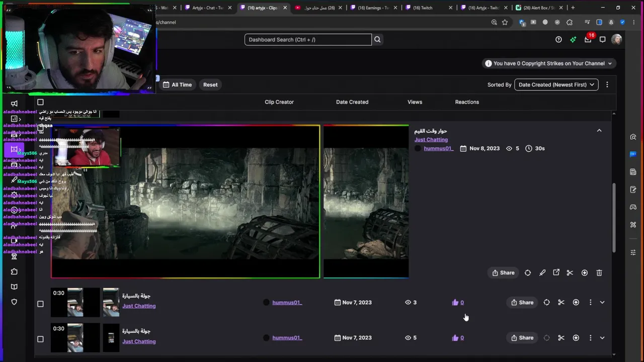Click the Reset filter button
Screen dimensions: 644x362
click(x=210, y=84)
